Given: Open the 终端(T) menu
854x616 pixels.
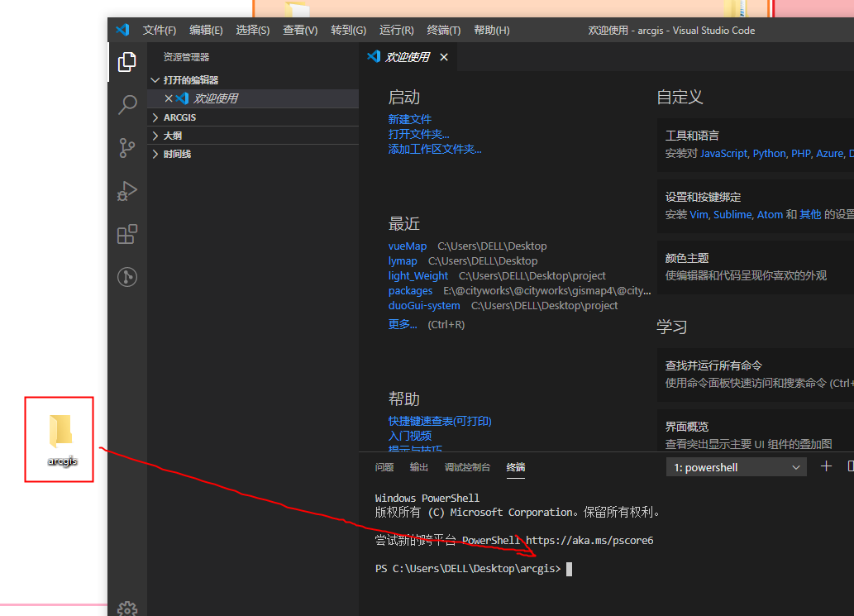Looking at the screenshot, I should click(444, 31).
